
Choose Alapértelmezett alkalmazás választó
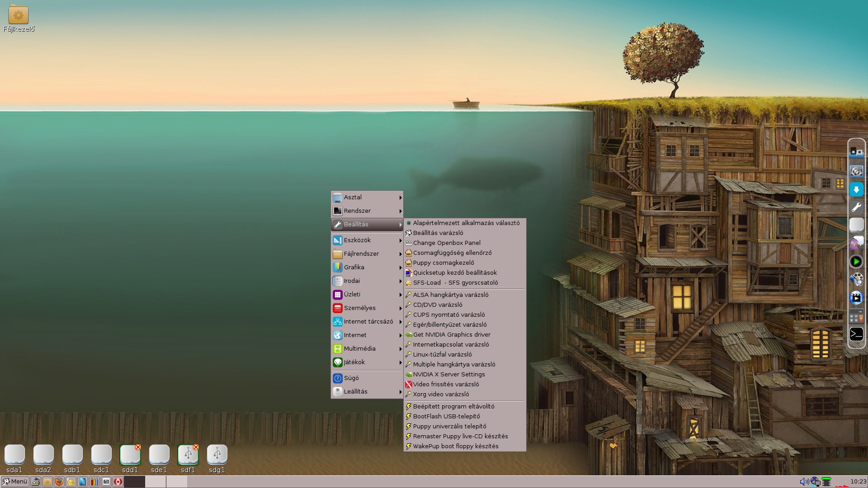click(465, 223)
